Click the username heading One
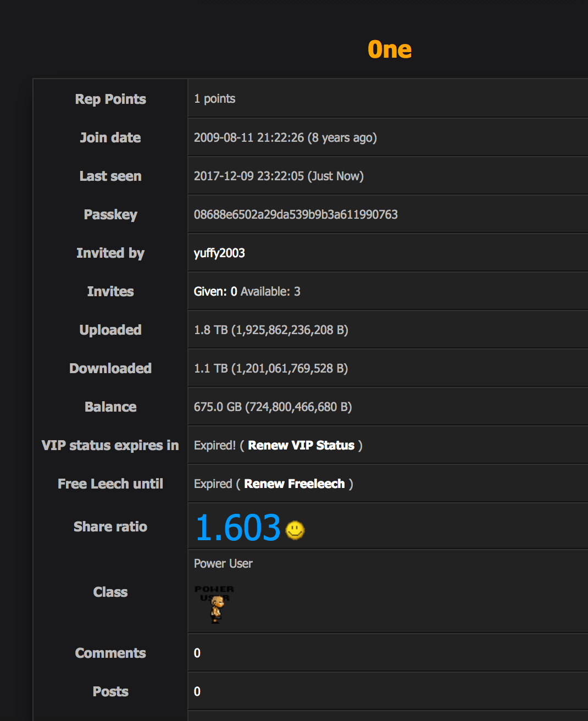The width and height of the screenshot is (588, 721). pos(390,49)
